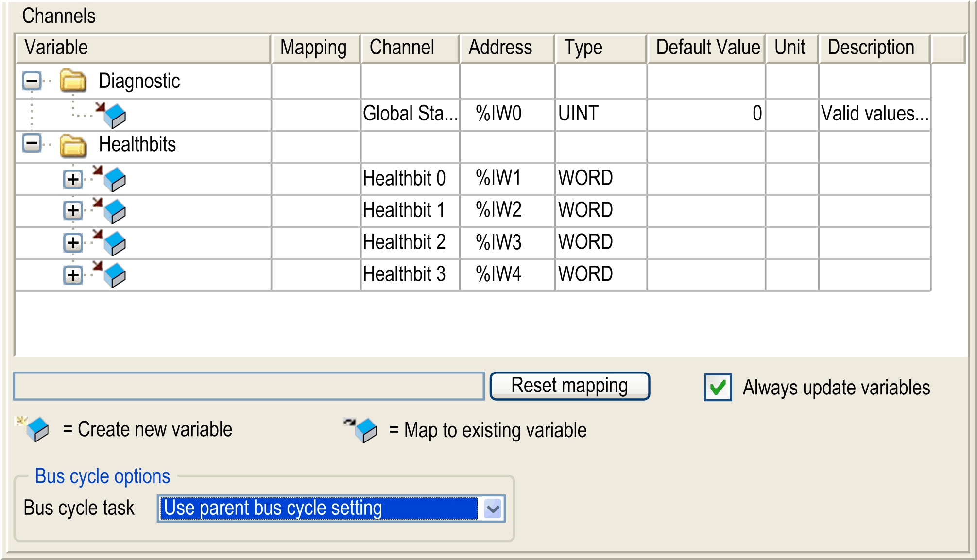Screen dimensions: 977x560
Task: Click the map-to-existing-variable icon for Global Status
Action: tap(115, 115)
